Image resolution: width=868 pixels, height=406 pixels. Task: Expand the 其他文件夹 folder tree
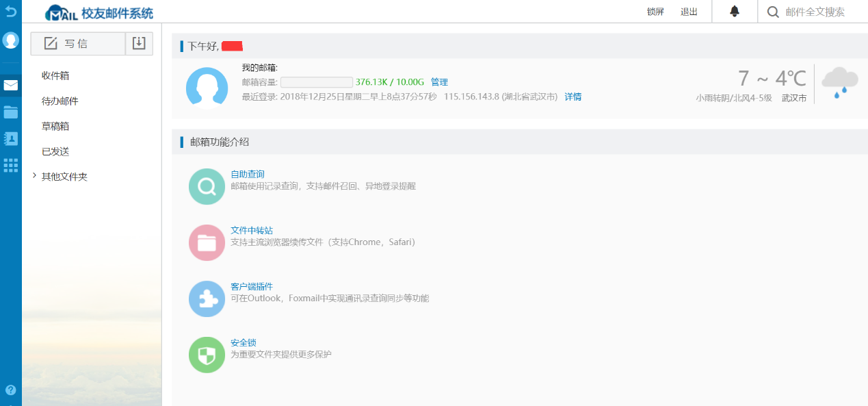coord(35,176)
